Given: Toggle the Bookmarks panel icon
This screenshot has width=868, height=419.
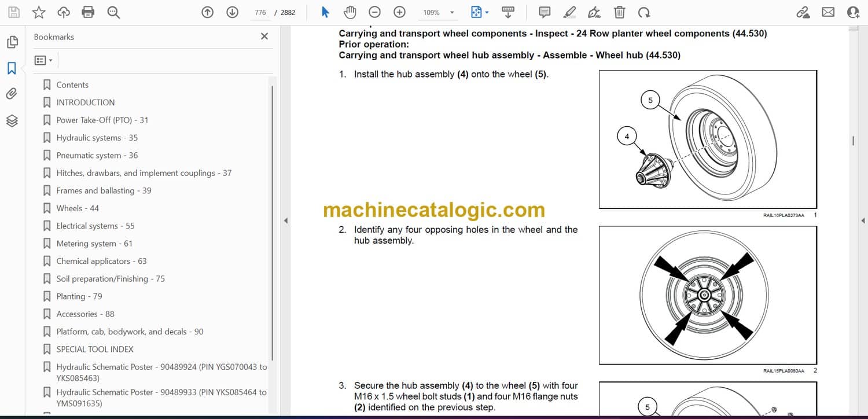Looking at the screenshot, I should click(12, 68).
